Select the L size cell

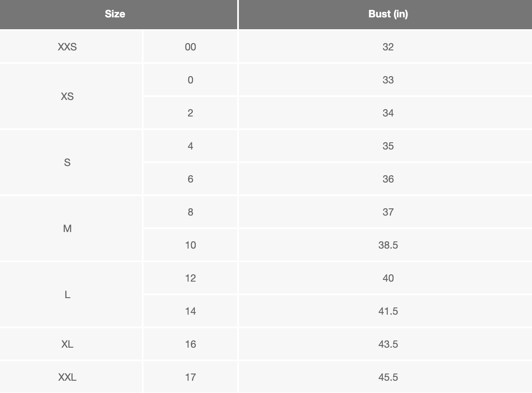(x=67, y=295)
